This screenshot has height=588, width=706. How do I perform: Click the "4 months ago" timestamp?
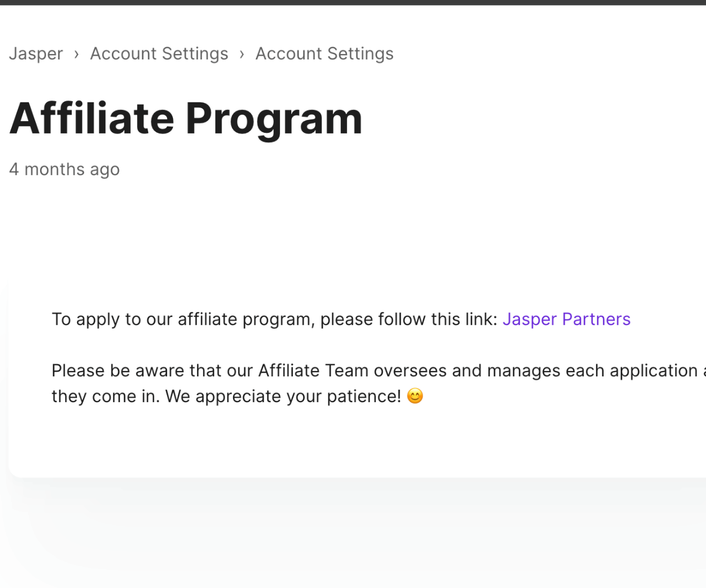64,169
